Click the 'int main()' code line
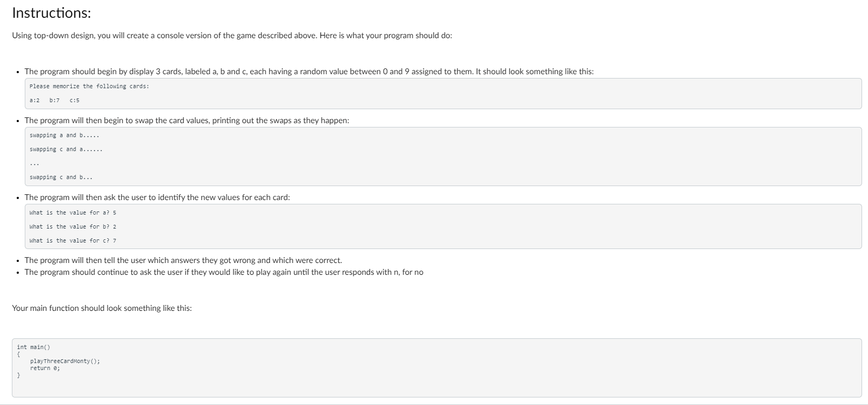This screenshot has width=868, height=405. click(33, 347)
